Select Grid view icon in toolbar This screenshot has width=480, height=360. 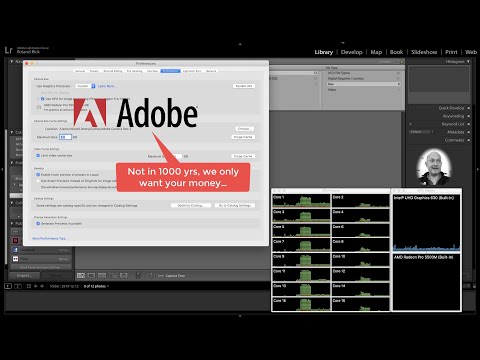click(81, 275)
